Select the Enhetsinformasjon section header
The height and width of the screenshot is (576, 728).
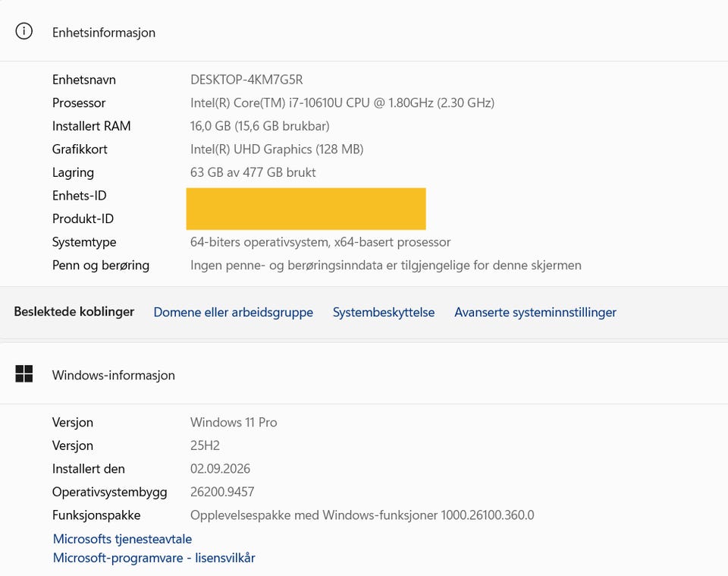point(104,33)
